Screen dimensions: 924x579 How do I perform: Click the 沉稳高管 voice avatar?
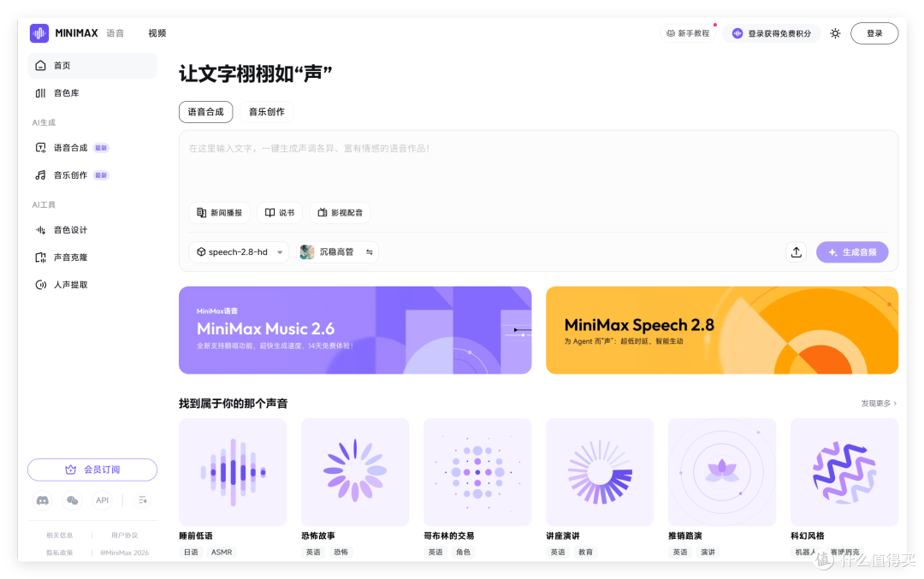click(307, 252)
